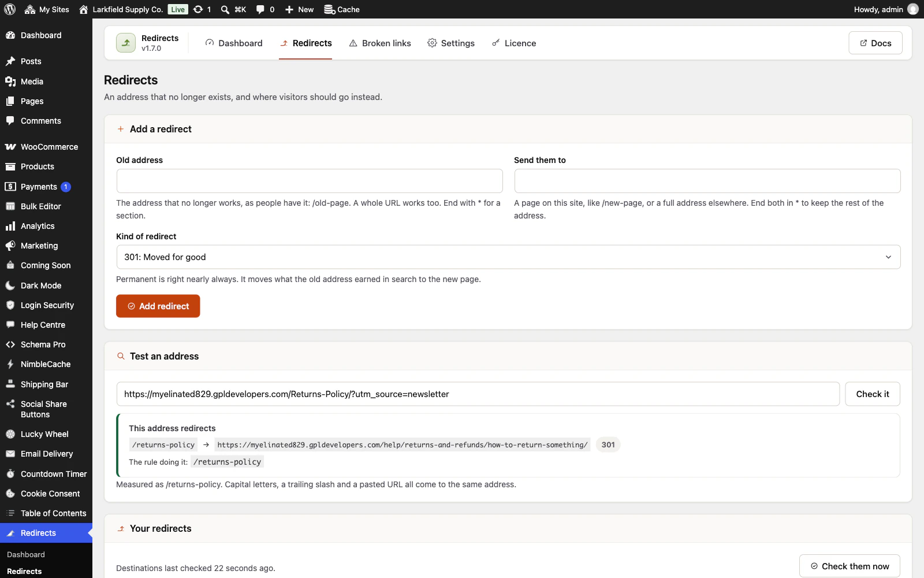Open Login Security in the sidebar
The image size is (924, 578).
(x=46, y=305)
